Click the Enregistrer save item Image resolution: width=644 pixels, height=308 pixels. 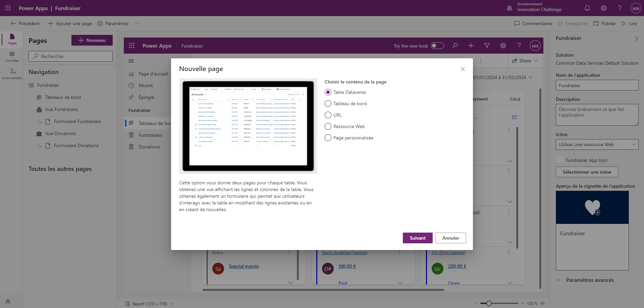tap(573, 23)
